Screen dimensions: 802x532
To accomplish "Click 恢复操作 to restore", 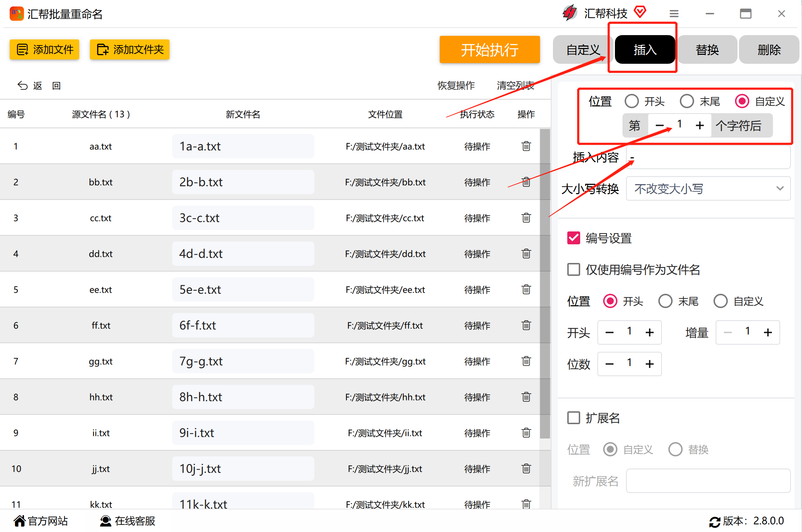I will coord(456,86).
